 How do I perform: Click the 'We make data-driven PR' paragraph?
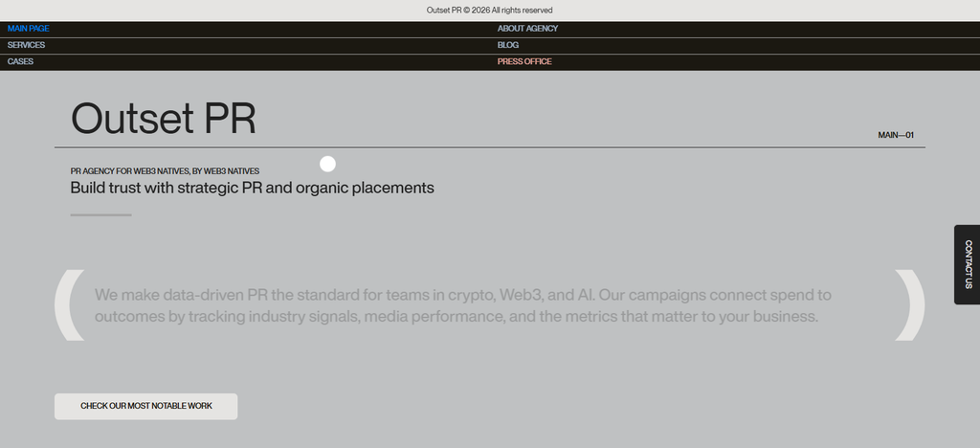click(x=462, y=305)
